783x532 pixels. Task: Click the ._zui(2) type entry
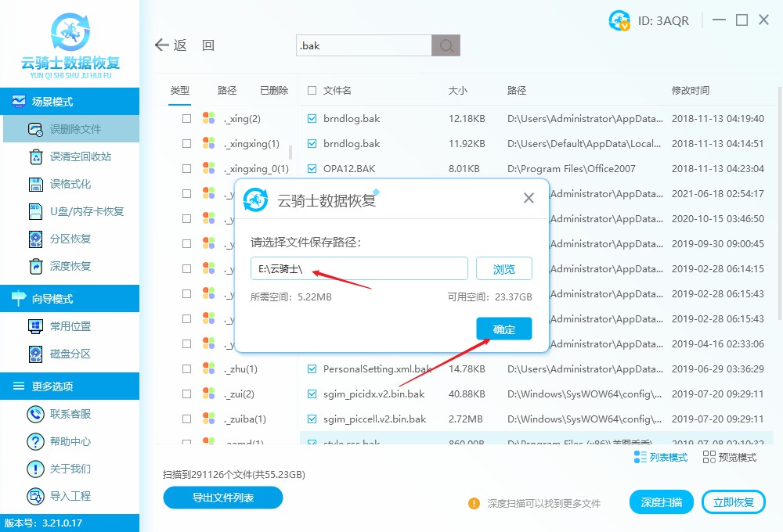pos(239,394)
